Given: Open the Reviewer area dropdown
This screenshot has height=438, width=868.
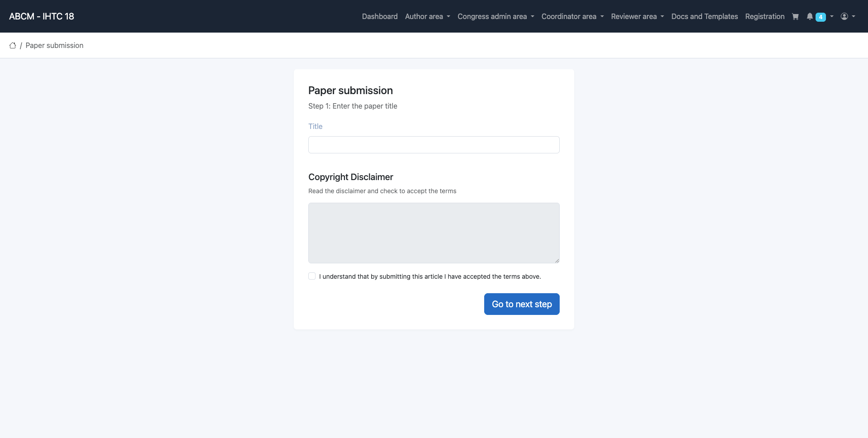Looking at the screenshot, I should 637,16.
